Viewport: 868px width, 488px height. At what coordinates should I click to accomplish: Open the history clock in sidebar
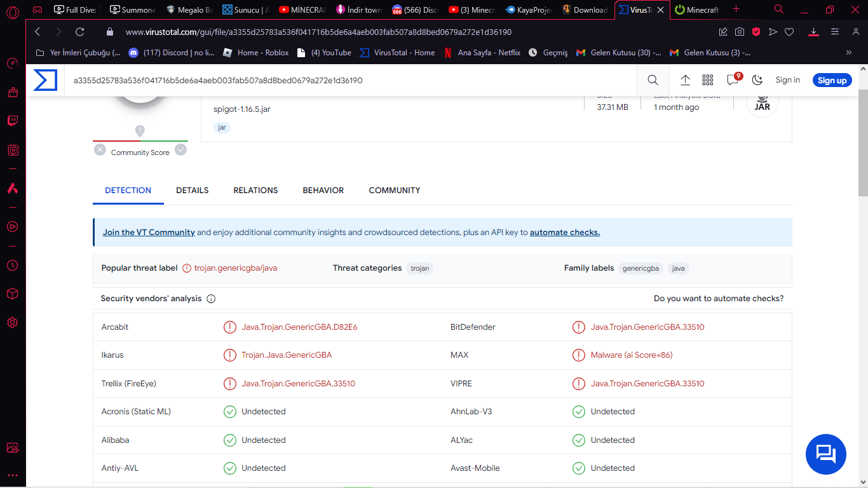click(x=12, y=265)
